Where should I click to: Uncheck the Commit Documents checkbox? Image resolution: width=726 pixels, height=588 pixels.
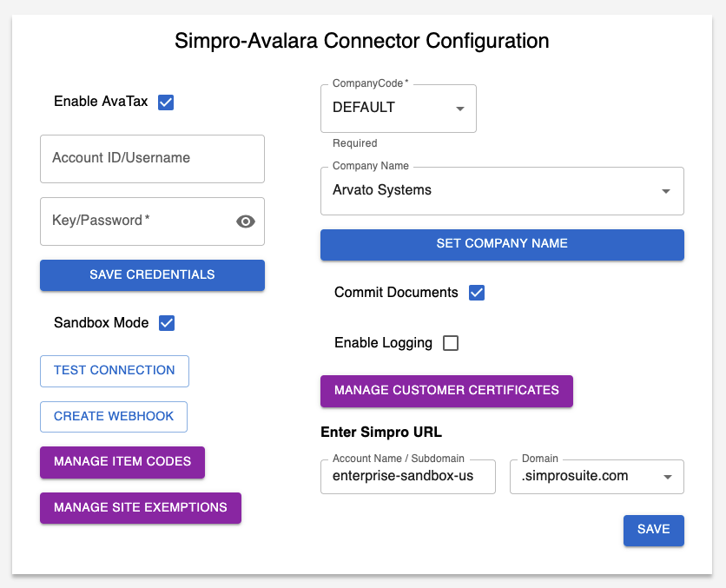[x=476, y=293]
